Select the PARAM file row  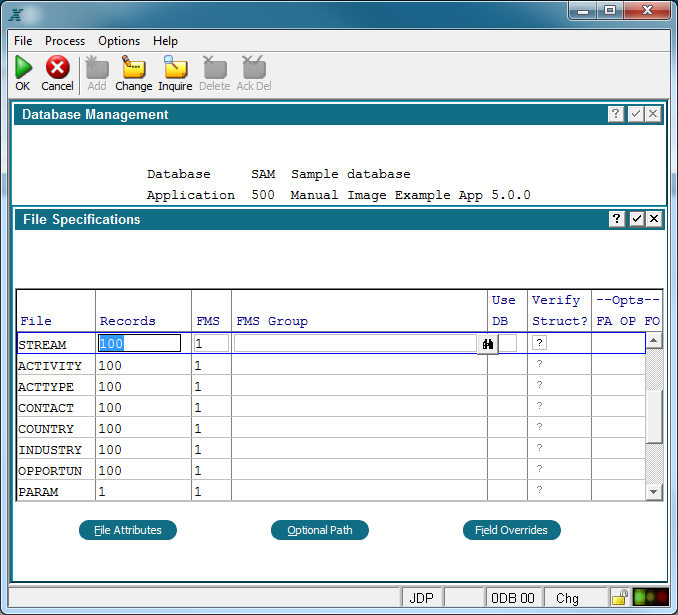(x=331, y=490)
